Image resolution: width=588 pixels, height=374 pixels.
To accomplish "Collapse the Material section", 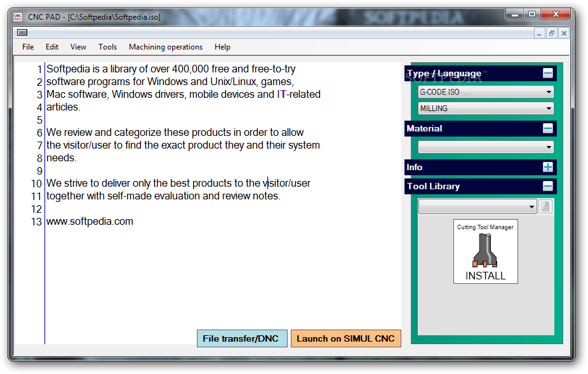I will coord(547,129).
